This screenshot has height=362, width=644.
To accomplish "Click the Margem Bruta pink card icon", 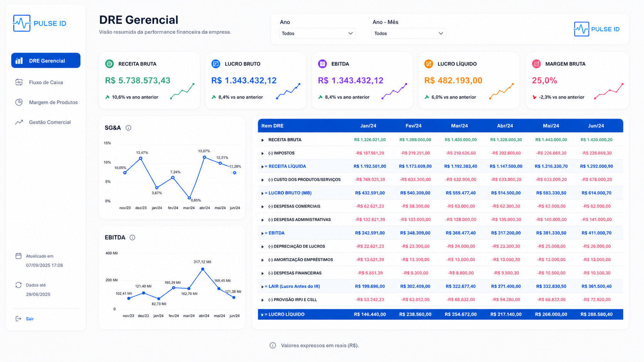I will pyautogui.click(x=536, y=64).
